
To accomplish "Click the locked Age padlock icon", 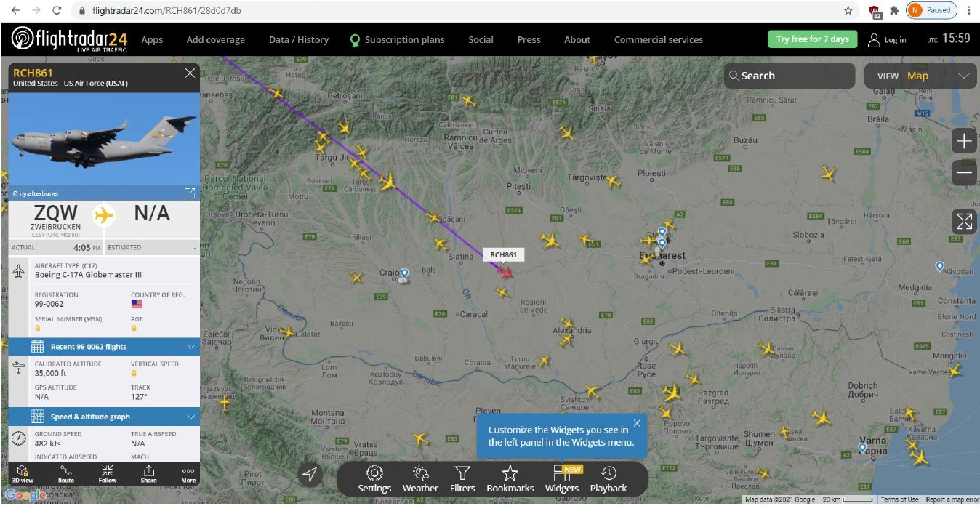I will 134,328.
